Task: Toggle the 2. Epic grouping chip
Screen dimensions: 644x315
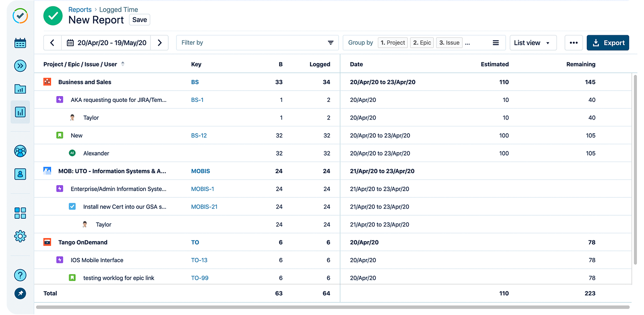Action: pyautogui.click(x=422, y=43)
